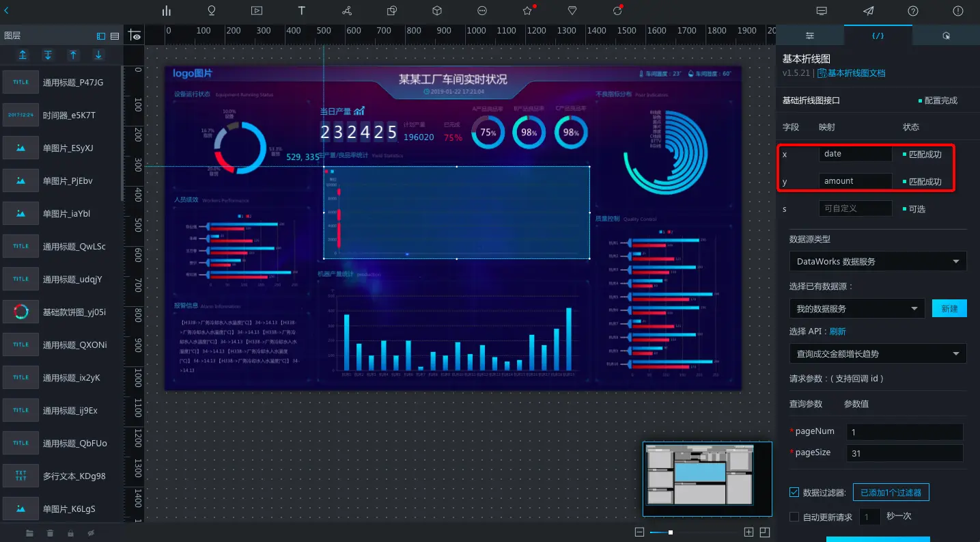This screenshot has width=980, height=542.
Task: Click the y field mapping input amount
Action: tap(856, 181)
